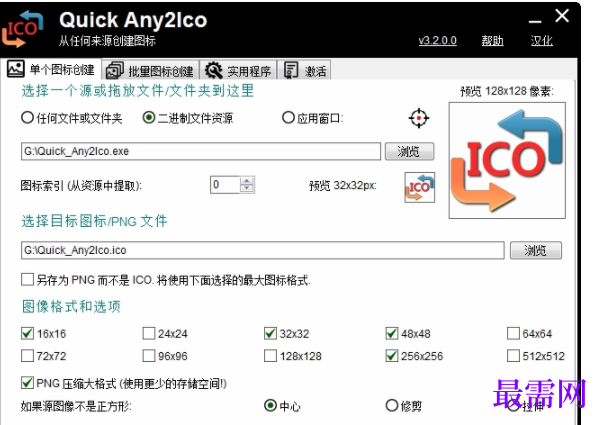Enable the 96x96 format checkbox
Viewport: 605px width, 425px height.
click(149, 356)
